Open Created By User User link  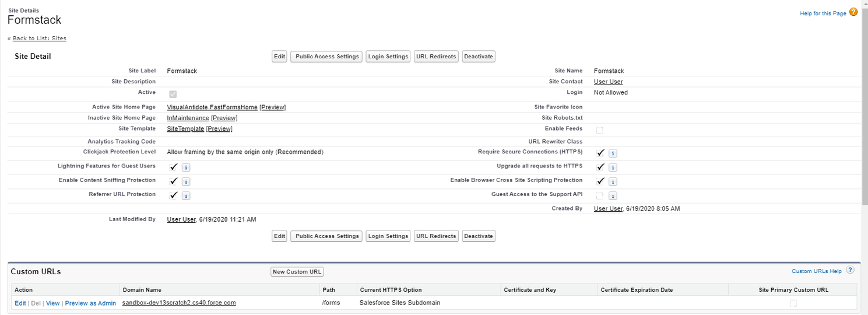coord(608,209)
